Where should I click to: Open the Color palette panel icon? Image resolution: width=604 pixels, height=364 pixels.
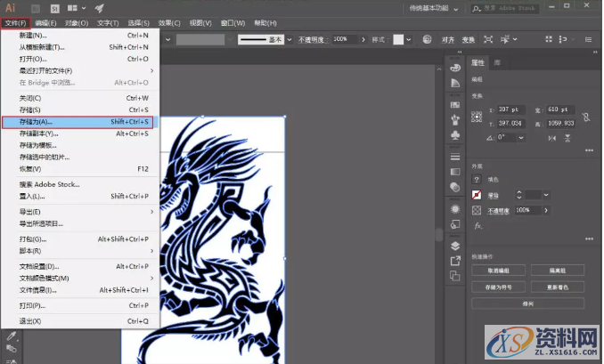pos(454,68)
